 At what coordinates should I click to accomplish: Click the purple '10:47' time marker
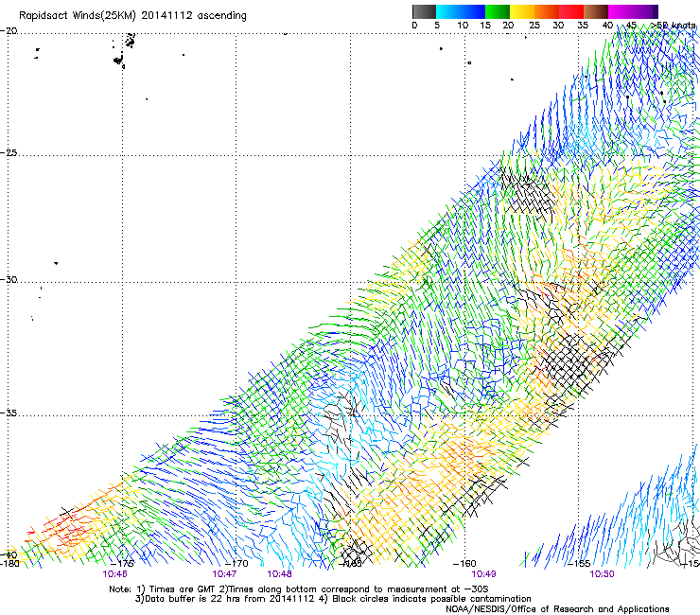[x=224, y=574]
